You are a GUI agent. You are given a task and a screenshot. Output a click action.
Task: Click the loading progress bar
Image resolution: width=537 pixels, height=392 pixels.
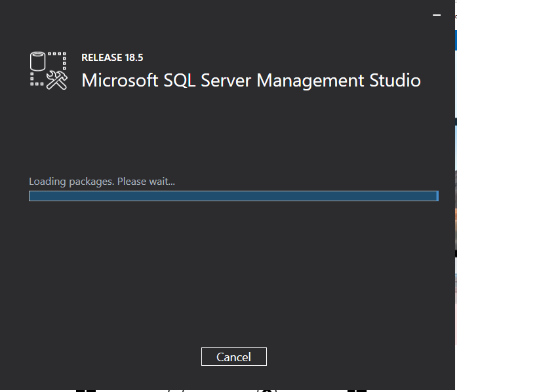[x=233, y=195]
